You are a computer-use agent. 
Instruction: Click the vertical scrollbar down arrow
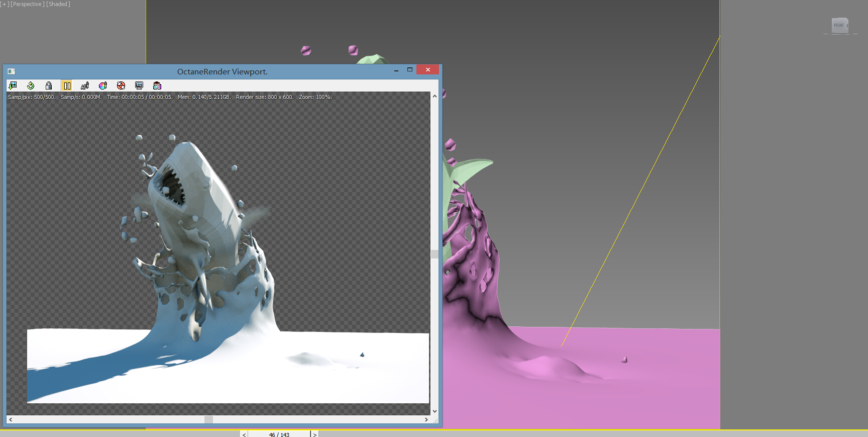click(435, 411)
